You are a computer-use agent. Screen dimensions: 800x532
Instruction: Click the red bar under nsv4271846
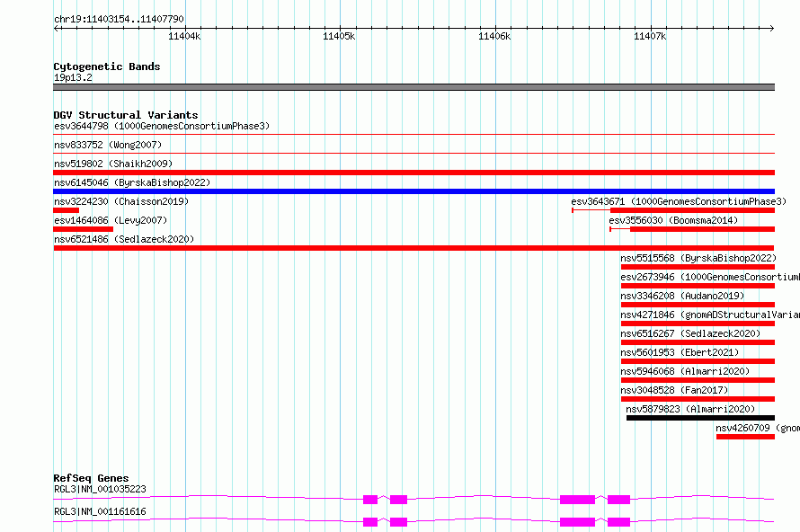[x=698, y=324]
